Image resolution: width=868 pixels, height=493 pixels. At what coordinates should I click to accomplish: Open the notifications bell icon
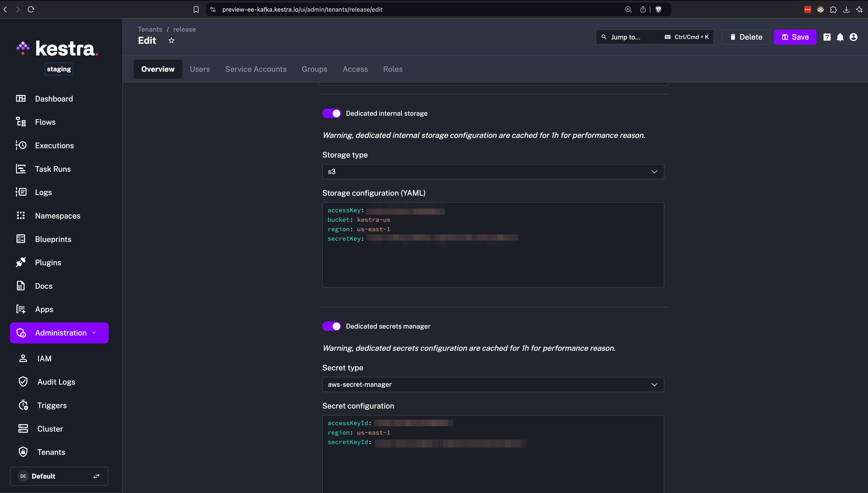pos(840,37)
